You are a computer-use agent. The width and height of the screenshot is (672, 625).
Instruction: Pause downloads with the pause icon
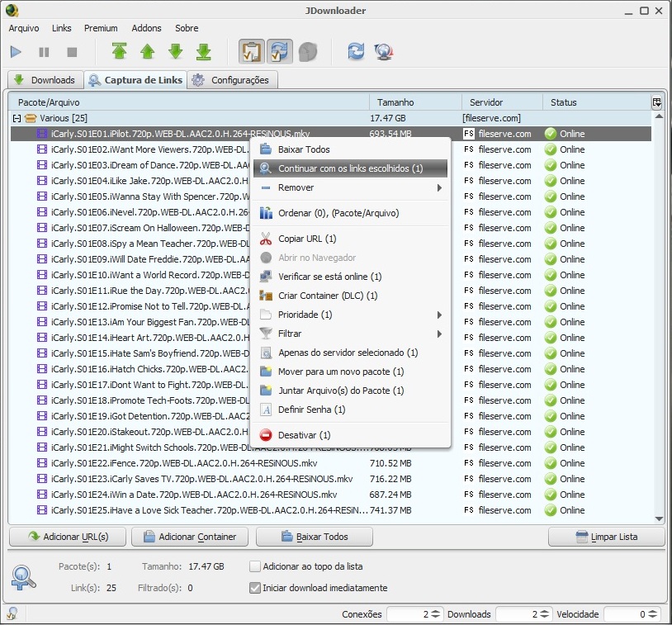pyautogui.click(x=44, y=52)
